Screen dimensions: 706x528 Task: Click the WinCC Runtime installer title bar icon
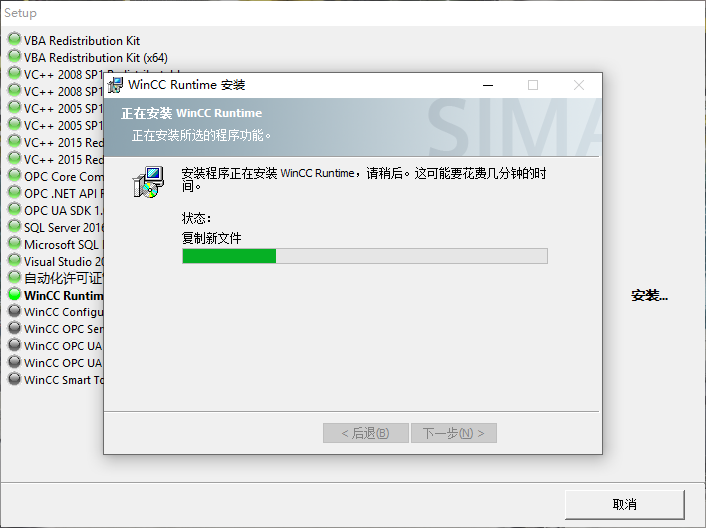[x=115, y=85]
